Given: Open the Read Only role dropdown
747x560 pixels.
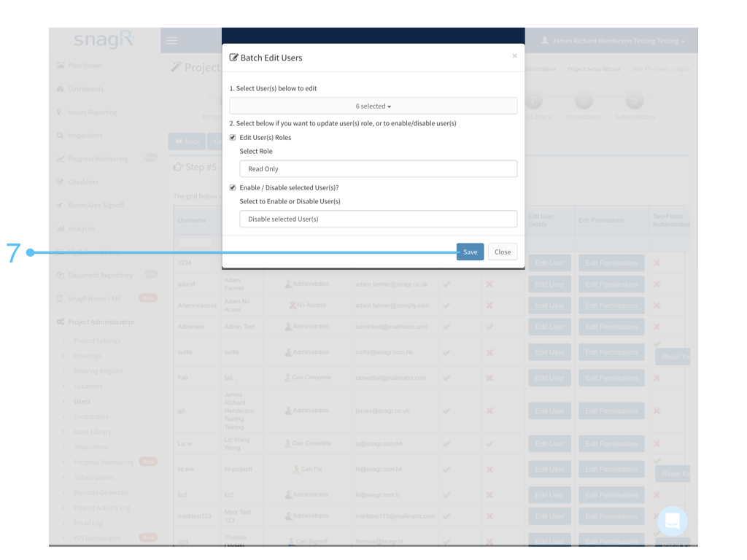Looking at the screenshot, I should pyautogui.click(x=379, y=168).
